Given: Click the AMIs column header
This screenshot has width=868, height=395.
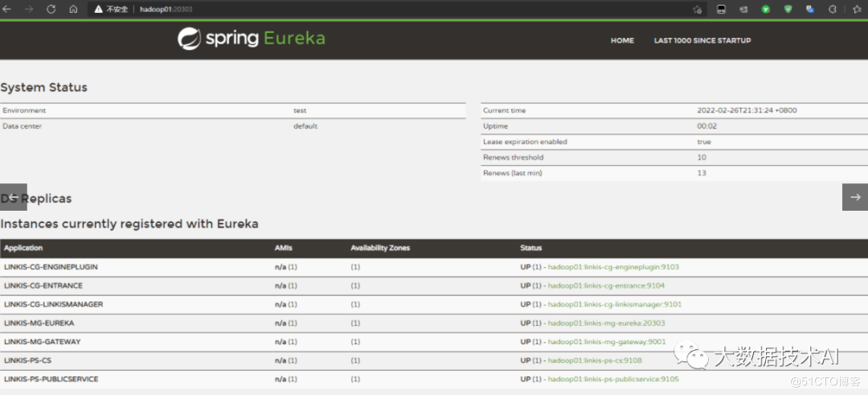Looking at the screenshot, I should pyautogui.click(x=283, y=249).
